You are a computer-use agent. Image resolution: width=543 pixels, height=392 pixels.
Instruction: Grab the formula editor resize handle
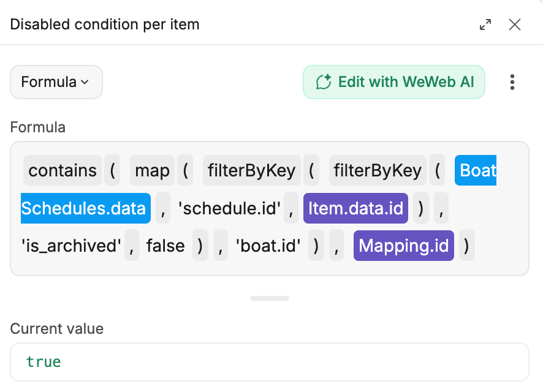270,298
